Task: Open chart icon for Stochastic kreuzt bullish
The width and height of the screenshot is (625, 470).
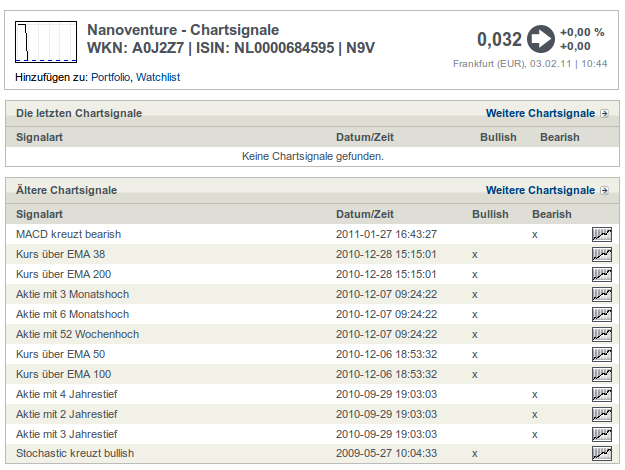Action: click(601, 454)
